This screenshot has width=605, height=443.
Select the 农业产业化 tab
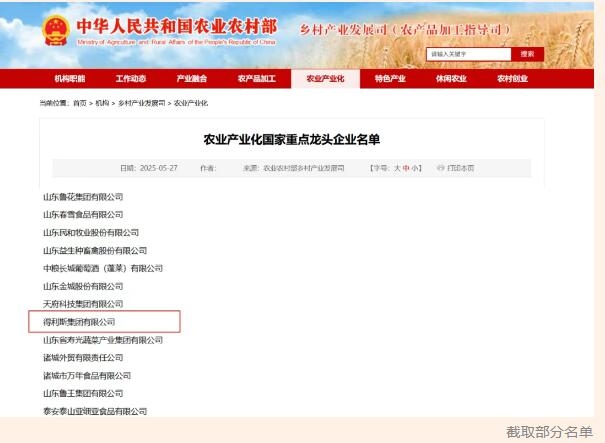point(325,79)
